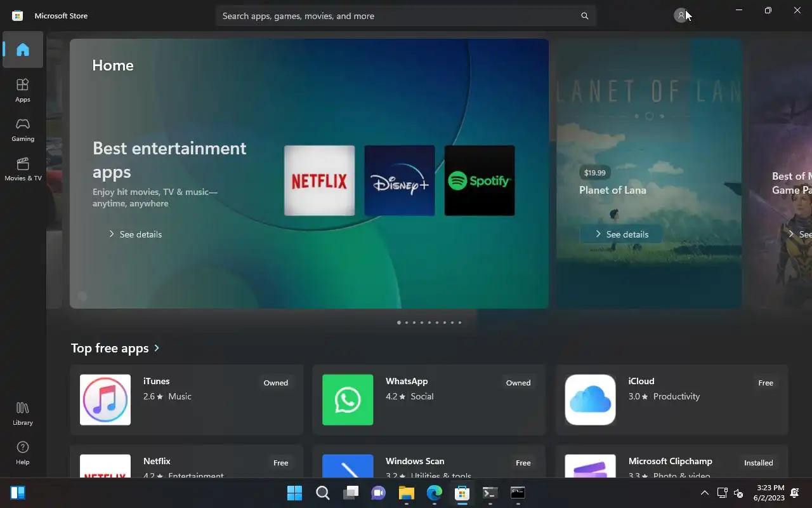Viewport: 812px width, 508px height.
Task: Click the Owned badge on iTunes card
Action: [x=276, y=383]
